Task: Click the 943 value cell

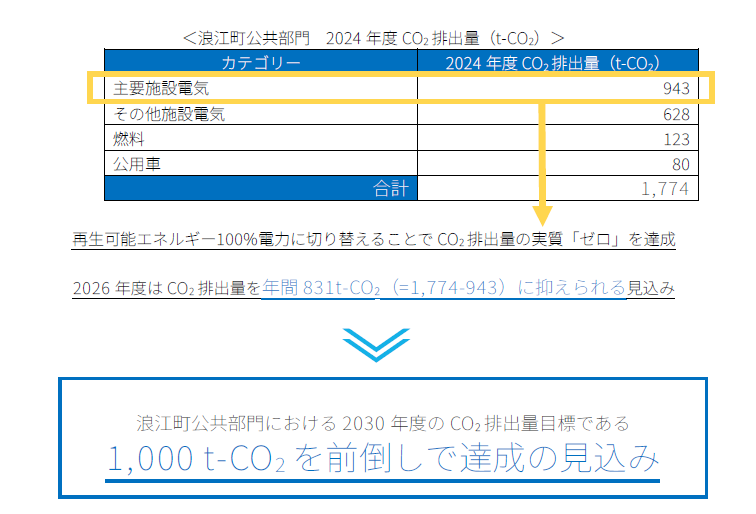Action: coord(675,89)
